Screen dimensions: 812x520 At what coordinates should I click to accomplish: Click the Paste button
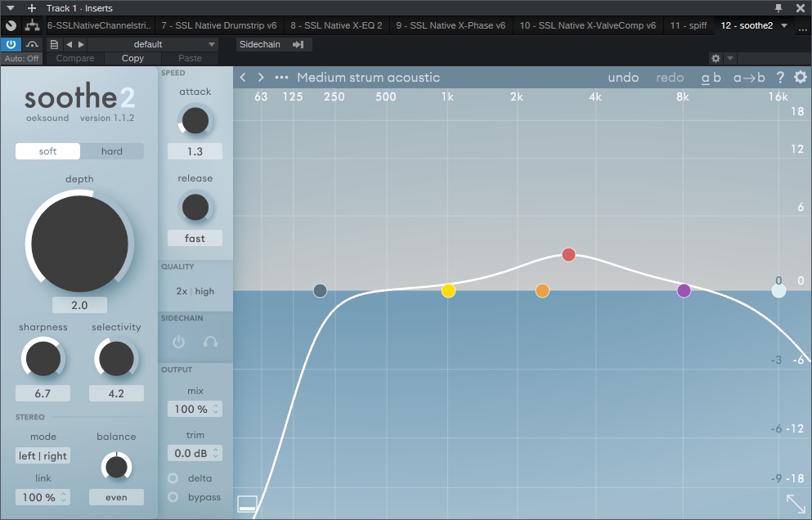pyautogui.click(x=190, y=58)
